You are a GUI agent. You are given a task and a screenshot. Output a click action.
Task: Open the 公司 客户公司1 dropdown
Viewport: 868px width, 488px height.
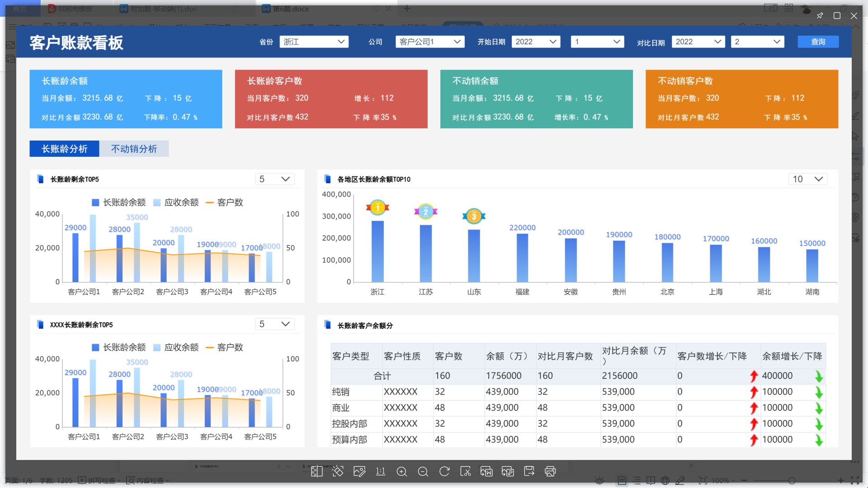(430, 42)
